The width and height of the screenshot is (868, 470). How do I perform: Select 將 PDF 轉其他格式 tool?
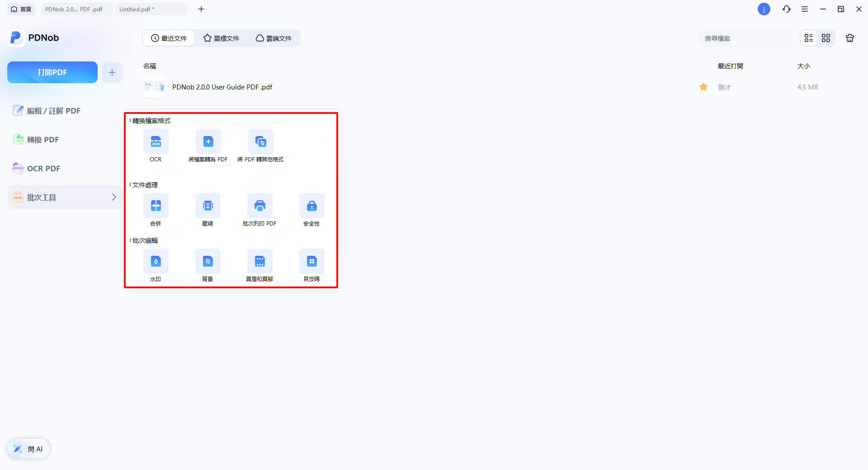(261, 141)
